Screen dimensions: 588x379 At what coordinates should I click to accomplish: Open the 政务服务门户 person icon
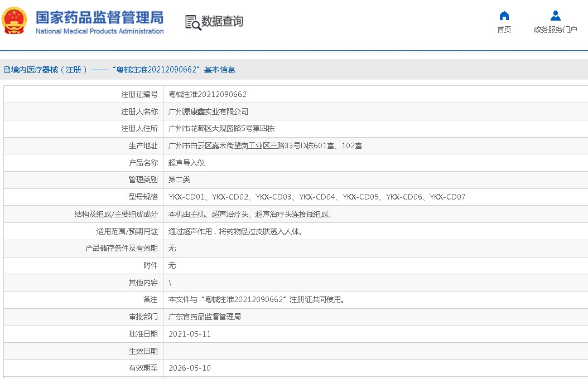point(556,16)
